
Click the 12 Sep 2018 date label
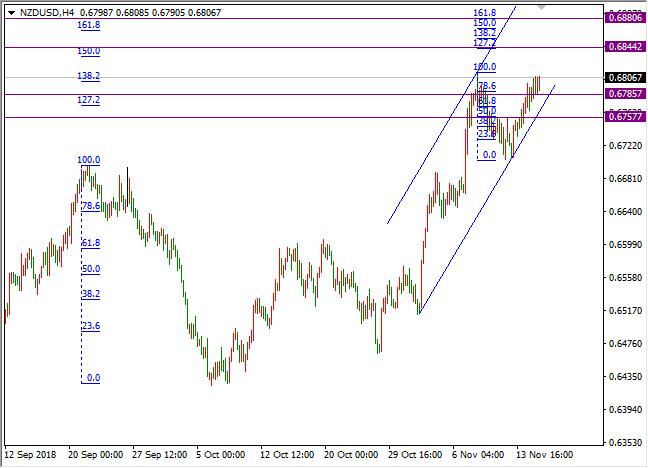(x=32, y=452)
